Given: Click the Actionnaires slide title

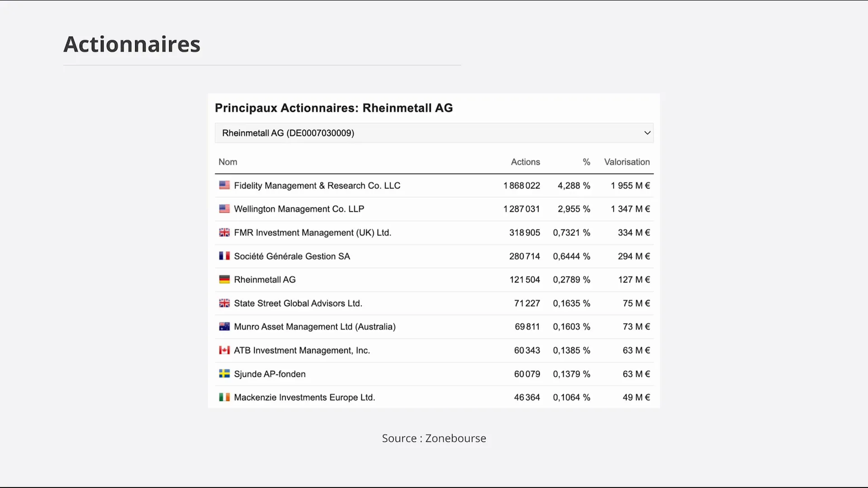Looking at the screenshot, I should coord(132,44).
